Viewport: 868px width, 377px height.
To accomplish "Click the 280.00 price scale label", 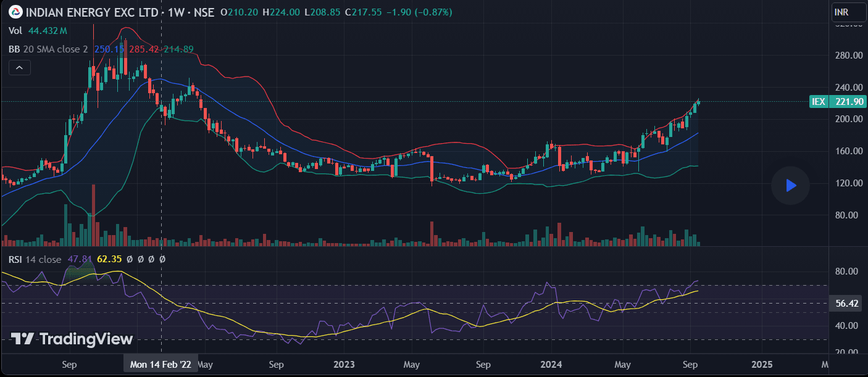I will coord(849,56).
